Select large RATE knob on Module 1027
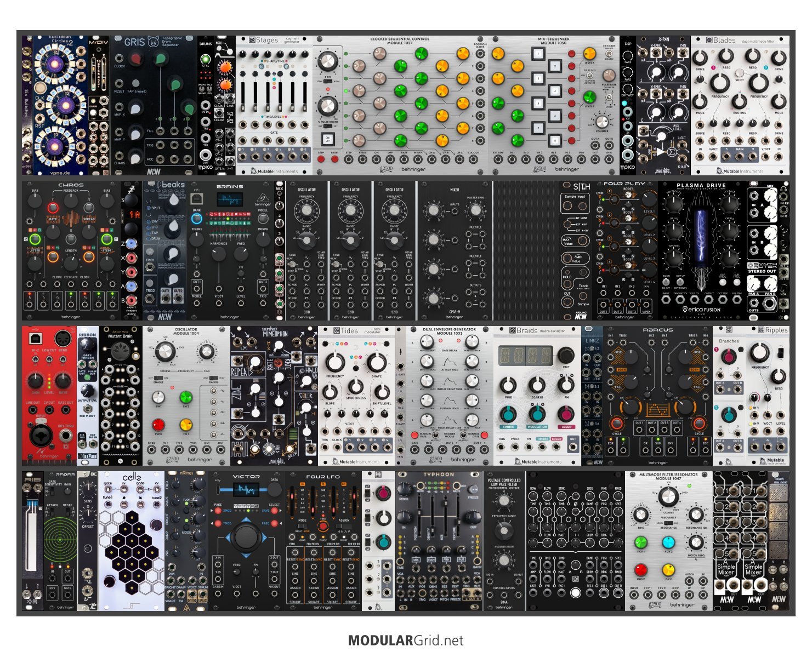Viewport: 812px width, 652px height. coord(327,62)
